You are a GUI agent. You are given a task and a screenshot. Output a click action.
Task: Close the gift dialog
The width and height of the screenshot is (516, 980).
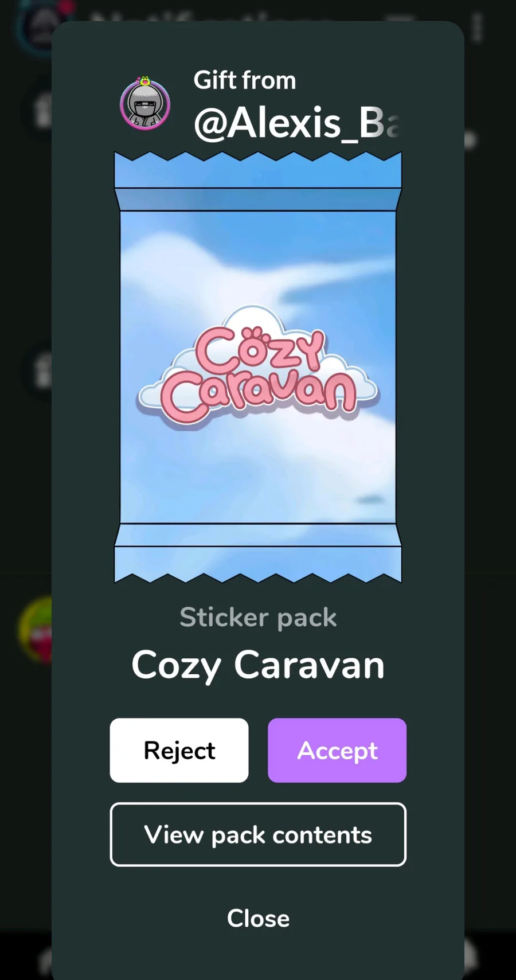[x=258, y=918]
